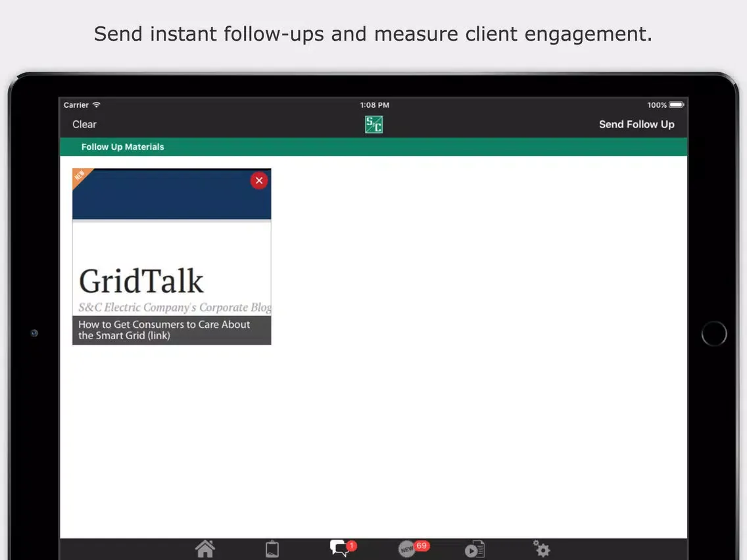This screenshot has height=560, width=747.
Task: Open the GridTalk blog thumbnail
Action: click(x=172, y=256)
